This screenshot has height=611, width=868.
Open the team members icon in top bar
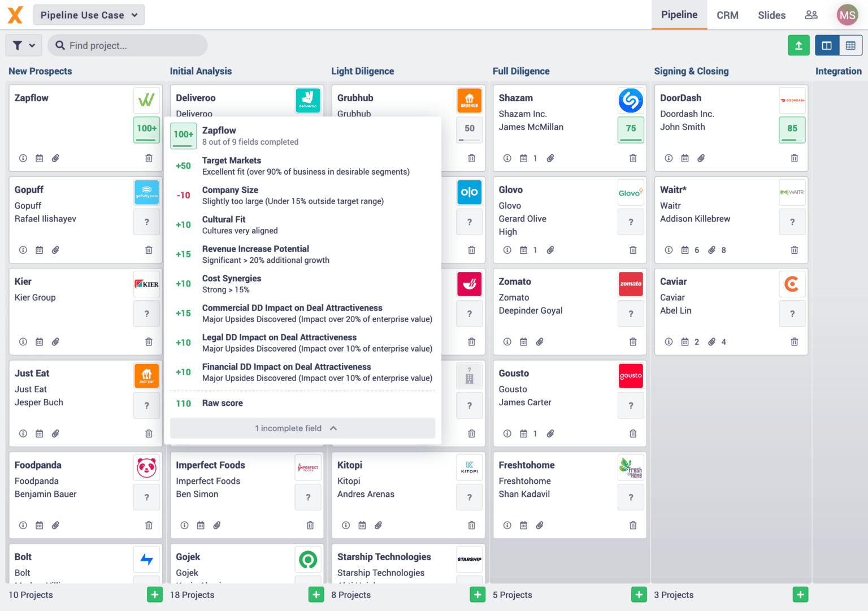[811, 15]
